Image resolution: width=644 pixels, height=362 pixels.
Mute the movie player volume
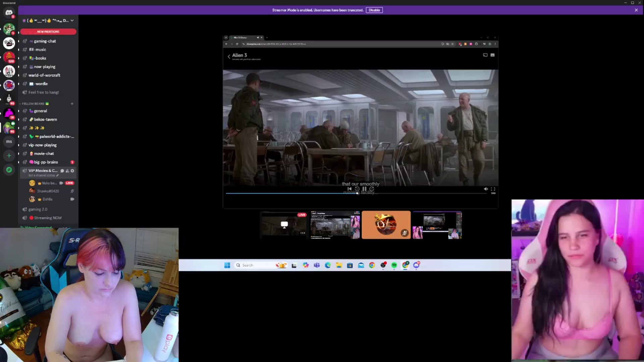(x=485, y=189)
